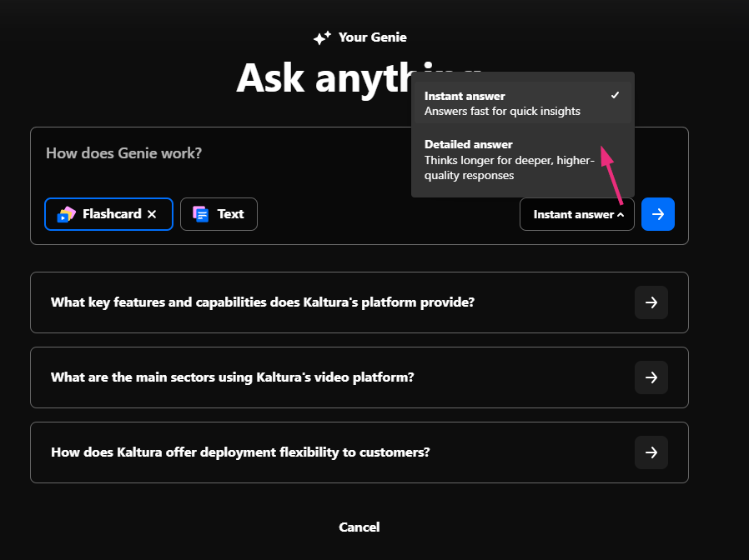Select the Flashcard output chip
This screenshot has width=749, height=560.
coord(109,214)
